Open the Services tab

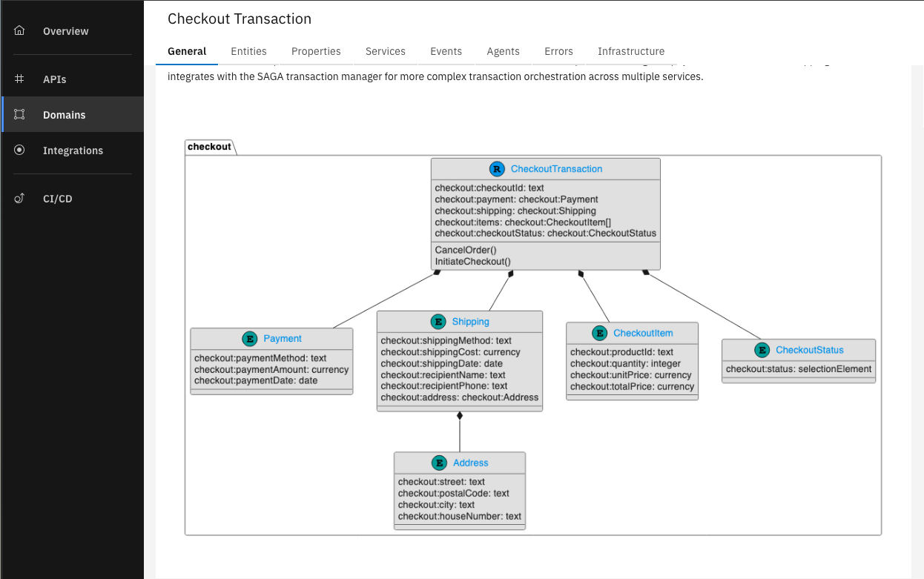pos(385,51)
